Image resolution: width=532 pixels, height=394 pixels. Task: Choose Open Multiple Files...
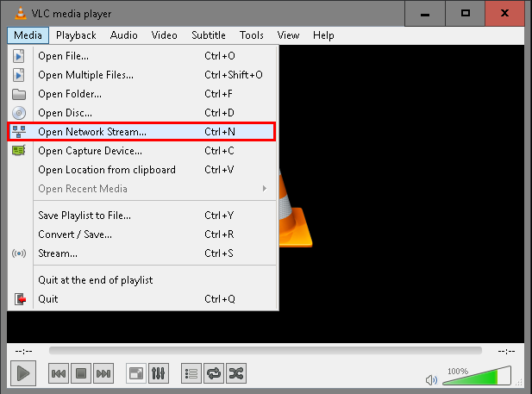pyautogui.click(x=143, y=75)
